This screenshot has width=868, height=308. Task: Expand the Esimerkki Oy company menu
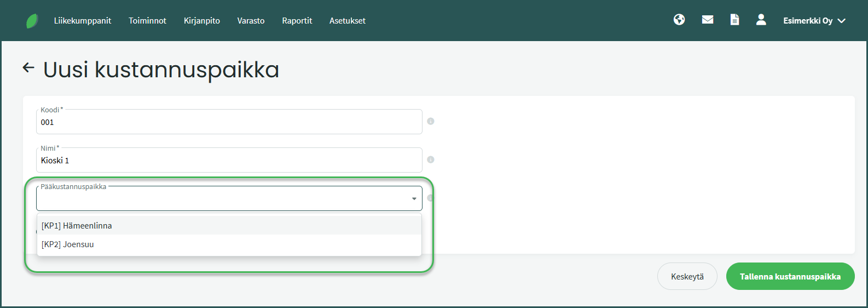click(x=814, y=21)
